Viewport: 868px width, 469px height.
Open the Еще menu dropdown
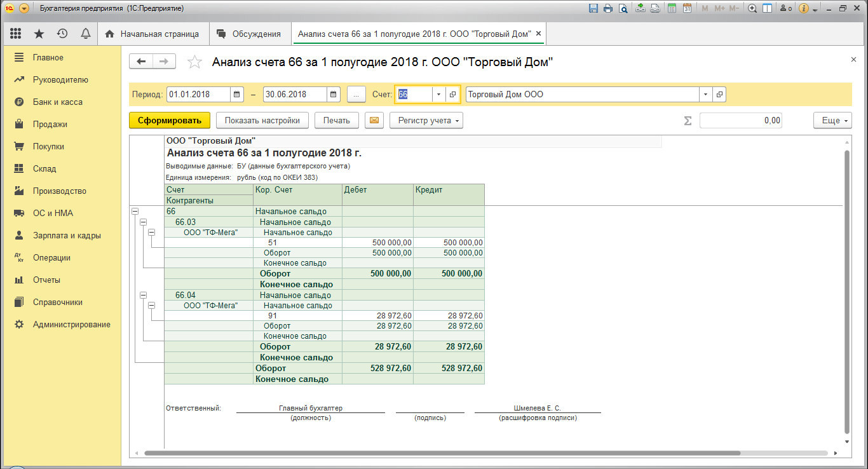[832, 120]
